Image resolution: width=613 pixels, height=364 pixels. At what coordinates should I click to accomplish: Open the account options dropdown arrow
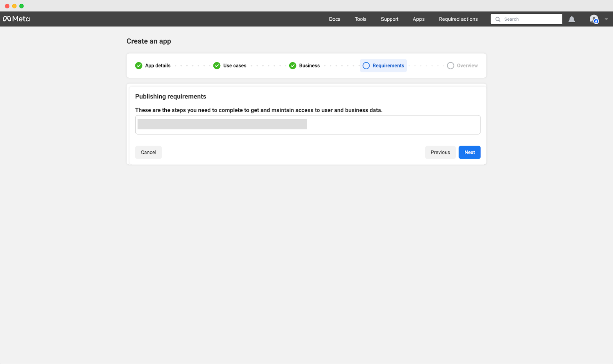[x=606, y=19]
